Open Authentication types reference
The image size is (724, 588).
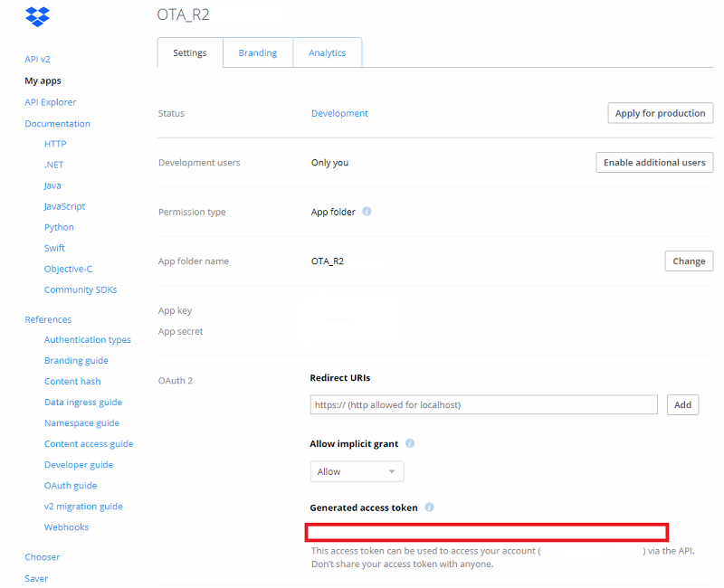point(88,340)
